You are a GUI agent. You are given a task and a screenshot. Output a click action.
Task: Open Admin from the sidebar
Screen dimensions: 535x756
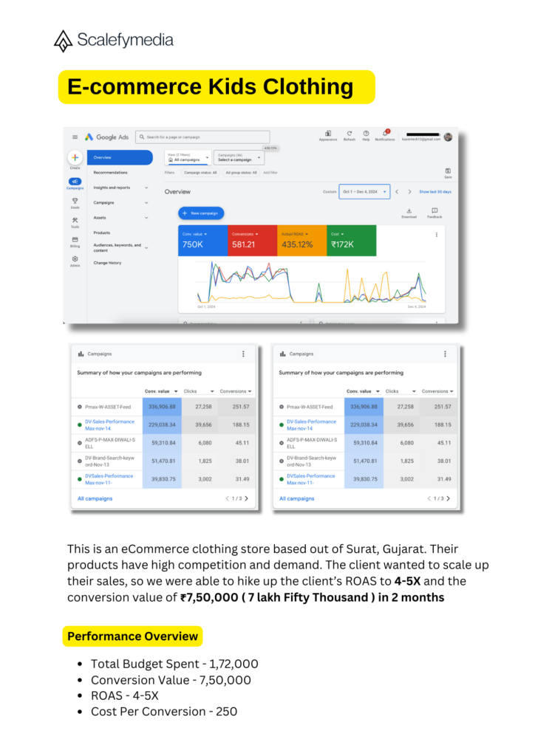[x=75, y=260]
